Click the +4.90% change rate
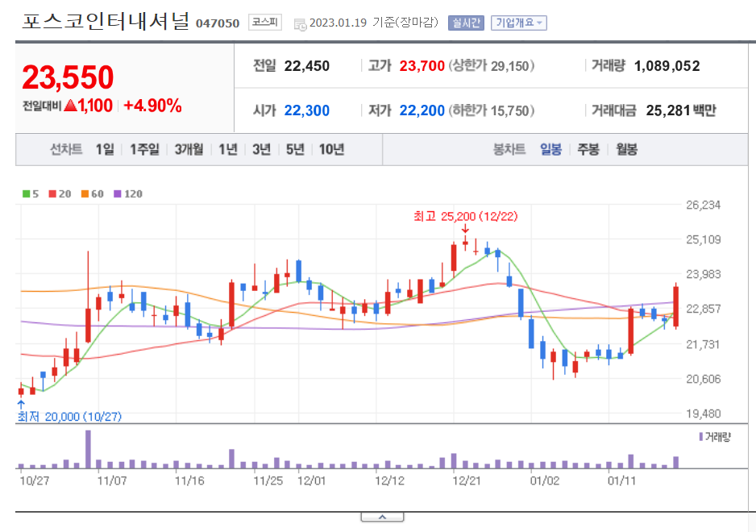Screen dimensions: 756x532 click(152, 106)
